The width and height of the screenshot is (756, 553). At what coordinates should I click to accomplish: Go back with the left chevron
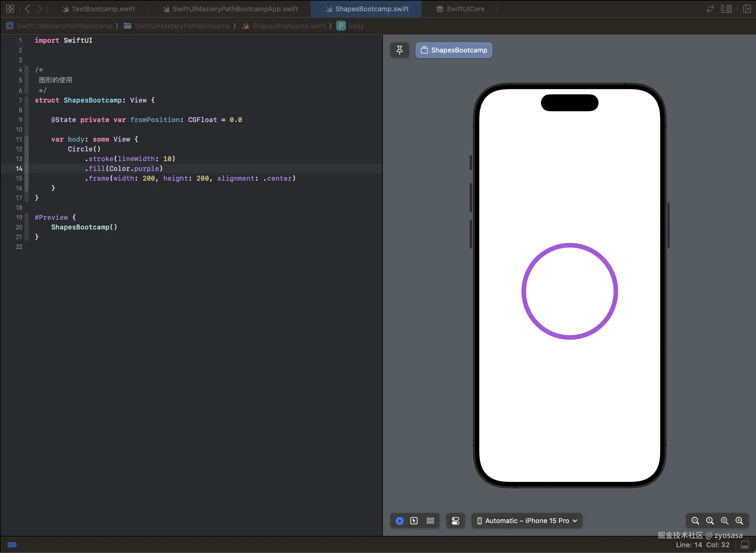coord(28,9)
